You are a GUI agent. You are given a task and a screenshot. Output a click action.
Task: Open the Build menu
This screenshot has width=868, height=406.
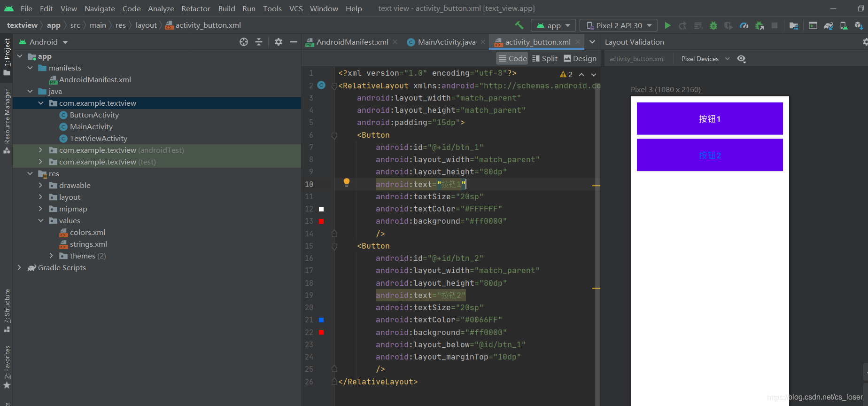coord(226,8)
